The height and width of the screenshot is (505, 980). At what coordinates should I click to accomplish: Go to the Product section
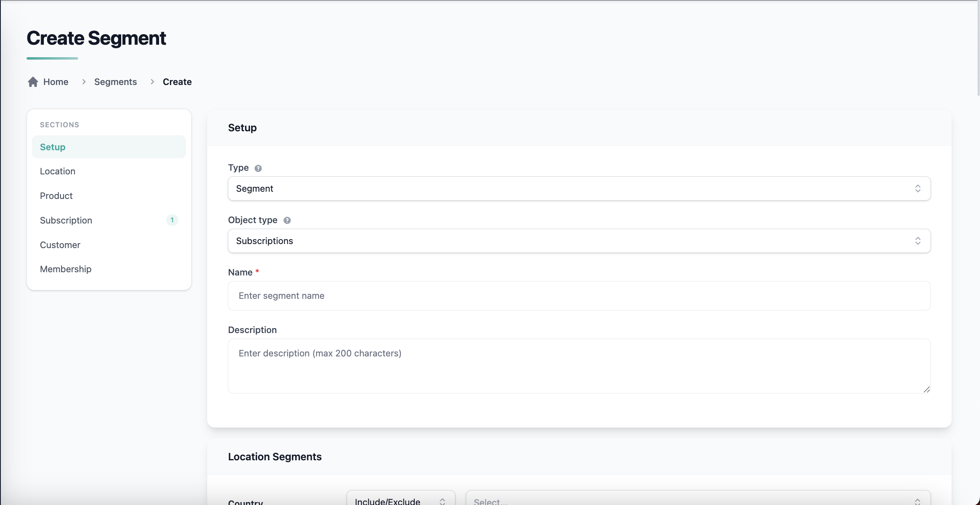56,196
